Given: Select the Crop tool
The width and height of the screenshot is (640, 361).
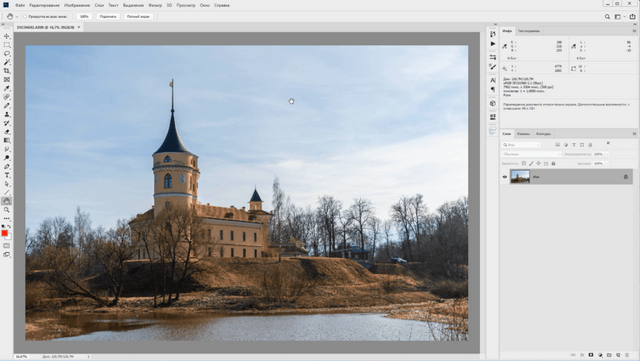Looking at the screenshot, I should [x=7, y=71].
